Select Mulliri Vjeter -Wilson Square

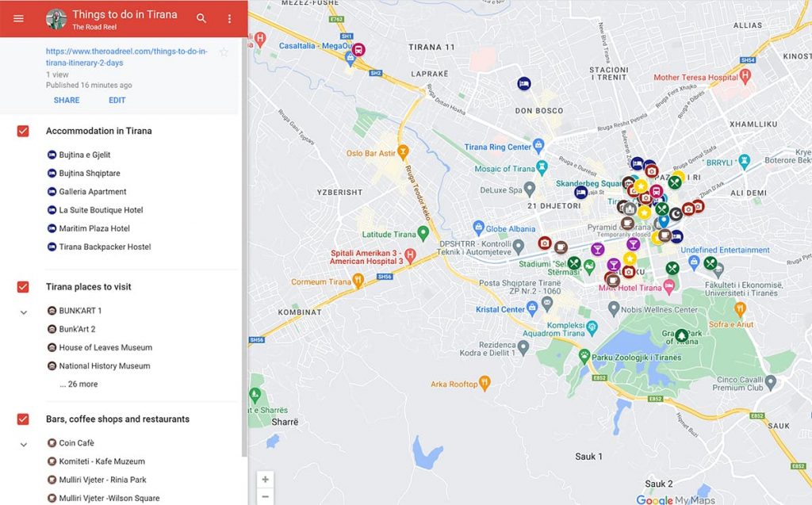tap(109, 499)
